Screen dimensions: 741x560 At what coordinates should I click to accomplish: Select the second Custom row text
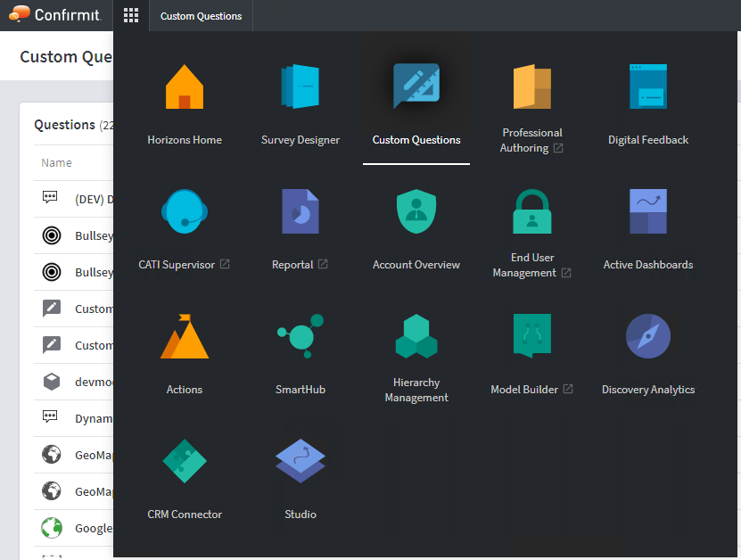pos(94,345)
